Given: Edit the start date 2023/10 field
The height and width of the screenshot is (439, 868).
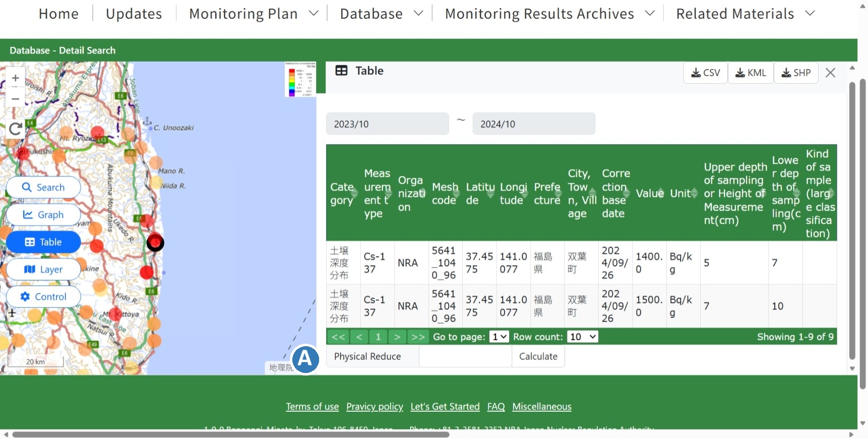Looking at the screenshot, I should pos(387,124).
